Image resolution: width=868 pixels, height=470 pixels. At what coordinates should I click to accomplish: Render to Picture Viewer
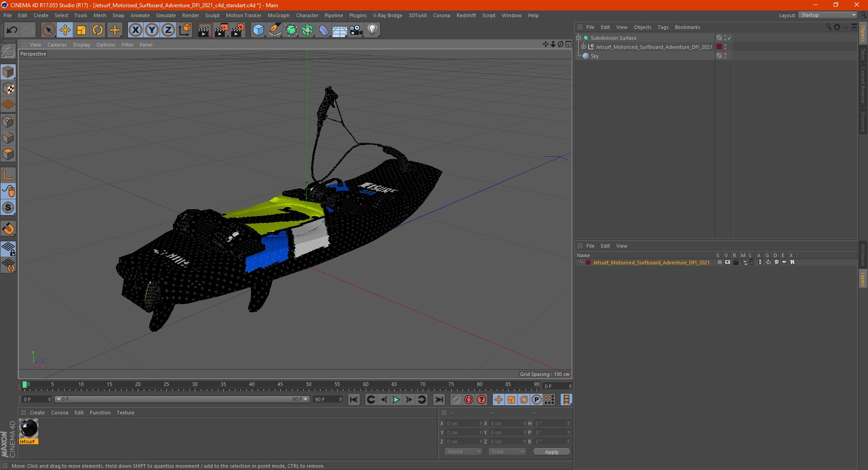(x=221, y=30)
